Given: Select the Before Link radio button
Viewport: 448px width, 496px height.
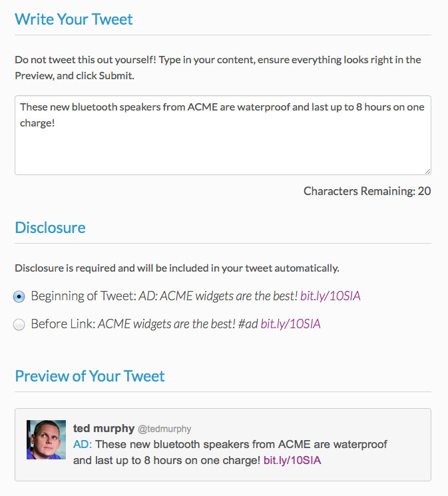Looking at the screenshot, I should (x=19, y=324).
